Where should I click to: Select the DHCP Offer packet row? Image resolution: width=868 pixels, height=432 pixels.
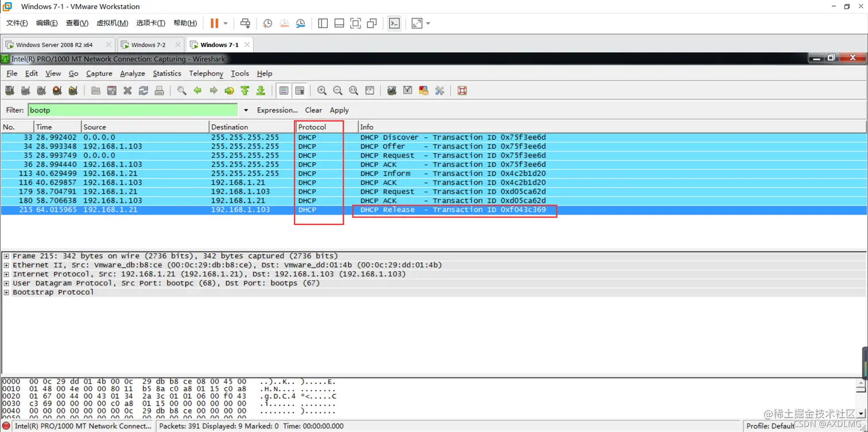[x=433, y=146]
